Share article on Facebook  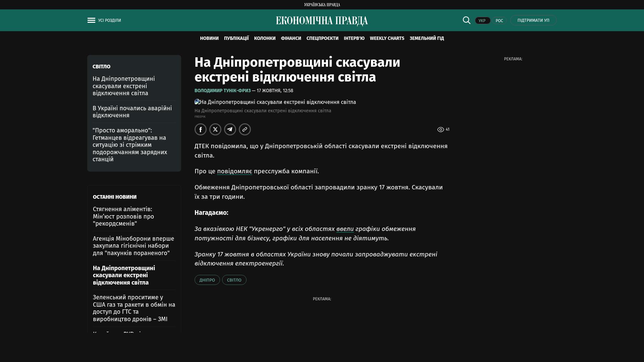coord(201,129)
